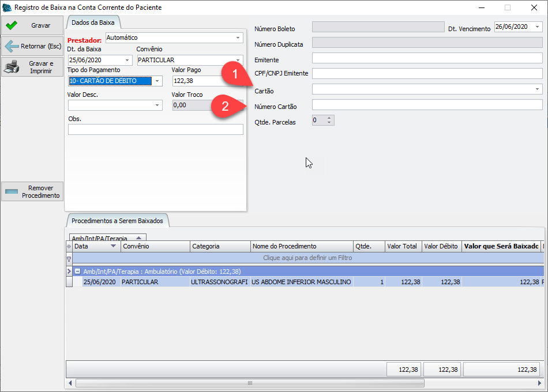Click the green checkmark Gravar icon
The width and height of the screenshot is (548, 392).
point(11,25)
